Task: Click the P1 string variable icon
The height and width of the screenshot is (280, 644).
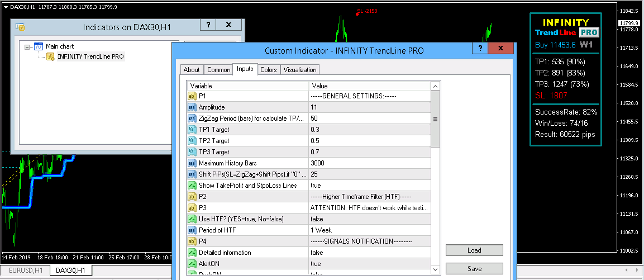Action: click(192, 96)
